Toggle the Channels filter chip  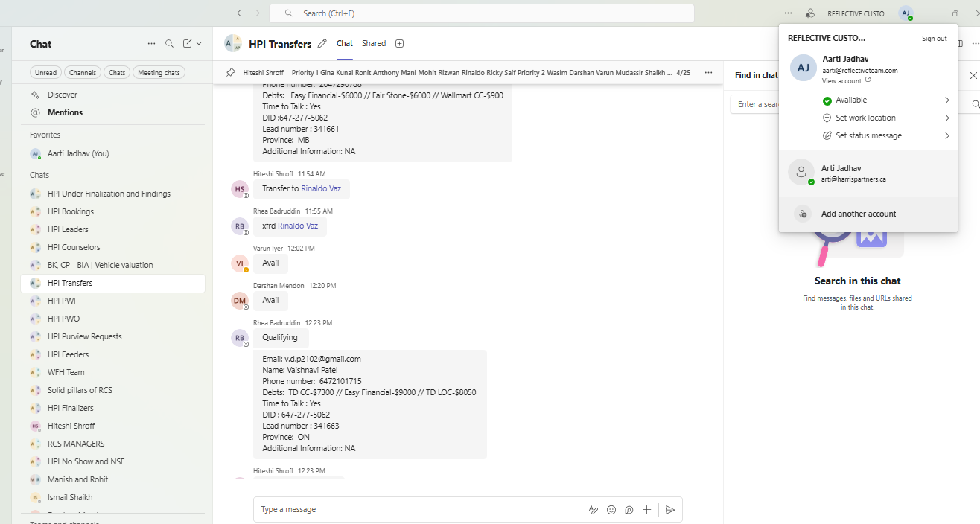point(82,73)
